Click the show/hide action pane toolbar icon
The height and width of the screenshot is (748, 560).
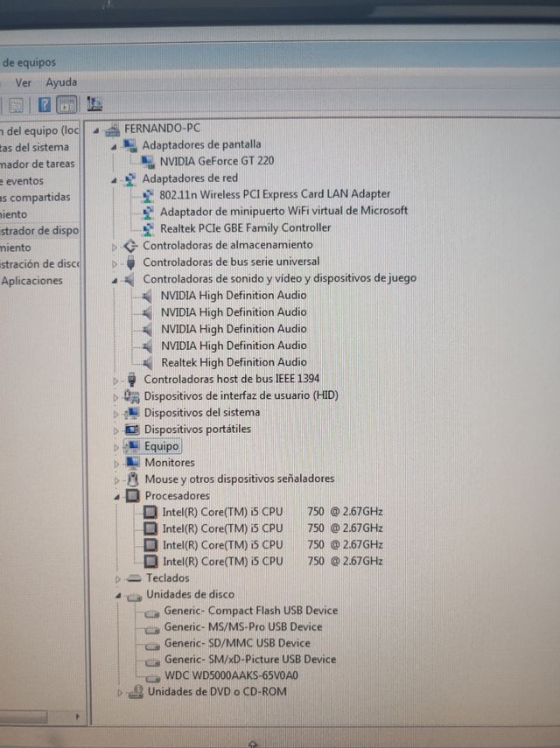66,104
